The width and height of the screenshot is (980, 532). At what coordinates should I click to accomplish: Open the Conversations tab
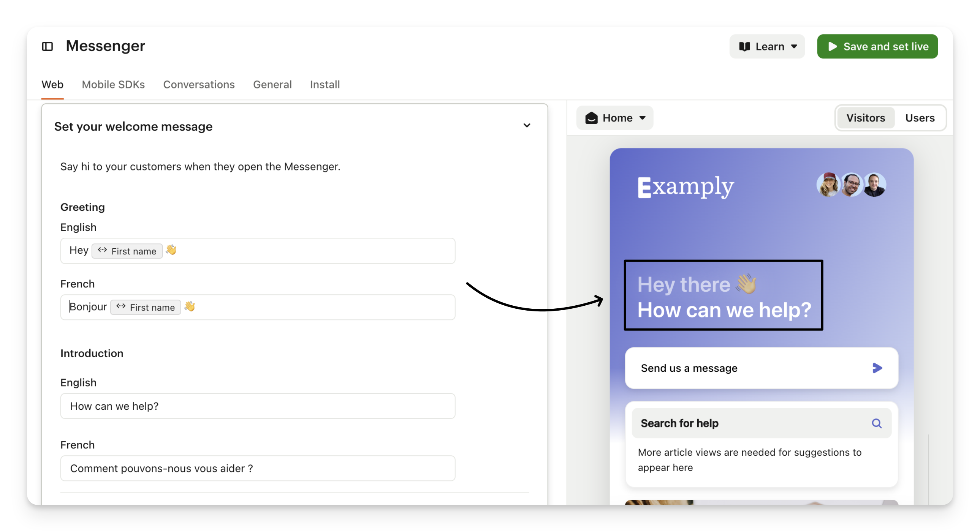[199, 84]
